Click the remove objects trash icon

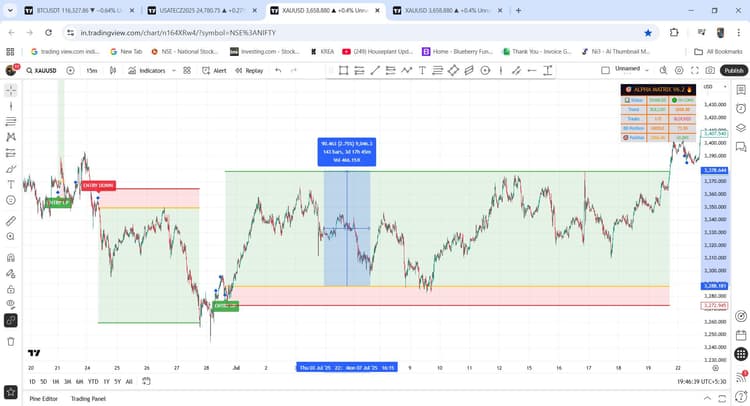click(11, 341)
